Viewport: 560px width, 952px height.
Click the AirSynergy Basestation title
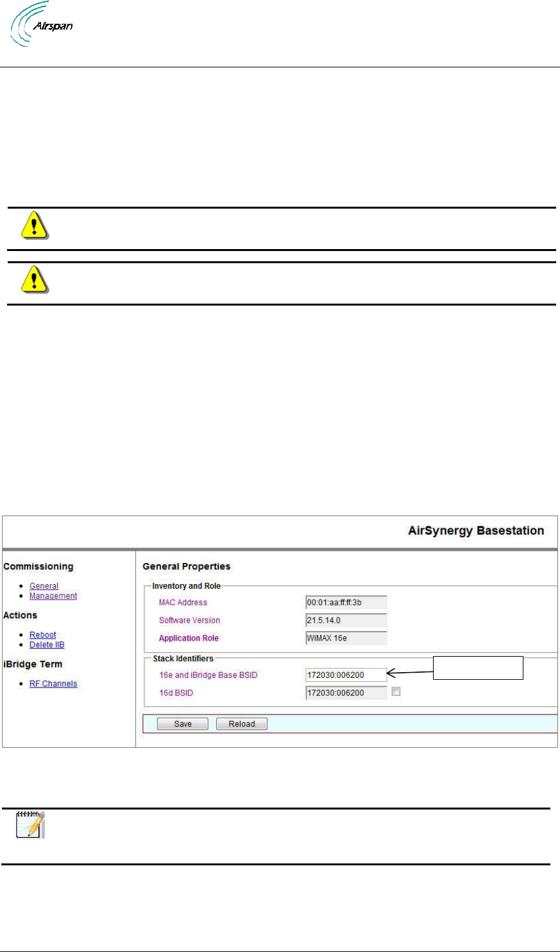[x=476, y=530]
